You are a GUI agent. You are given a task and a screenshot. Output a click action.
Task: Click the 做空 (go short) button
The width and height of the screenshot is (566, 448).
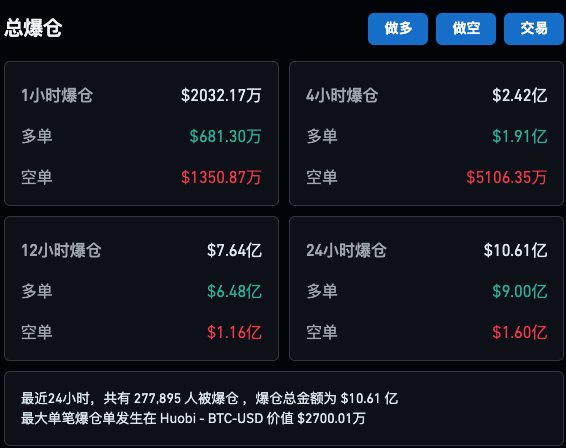pyautogui.click(x=466, y=29)
